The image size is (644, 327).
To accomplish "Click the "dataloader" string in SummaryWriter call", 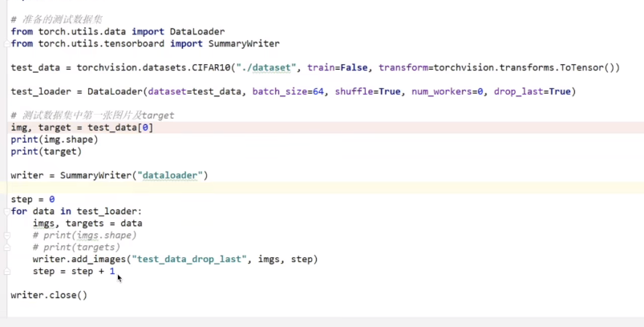I will pos(170,176).
